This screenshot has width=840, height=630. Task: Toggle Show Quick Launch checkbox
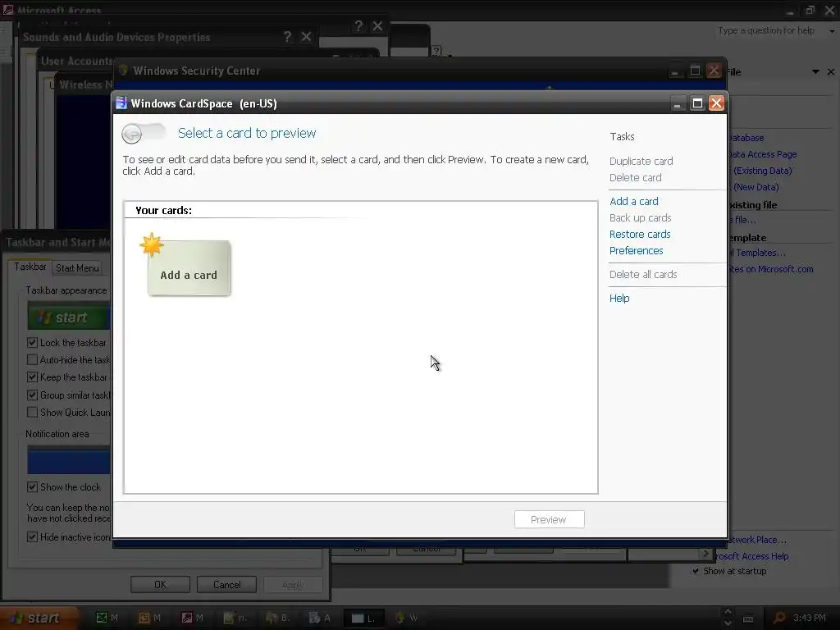[x=32, y=412]
